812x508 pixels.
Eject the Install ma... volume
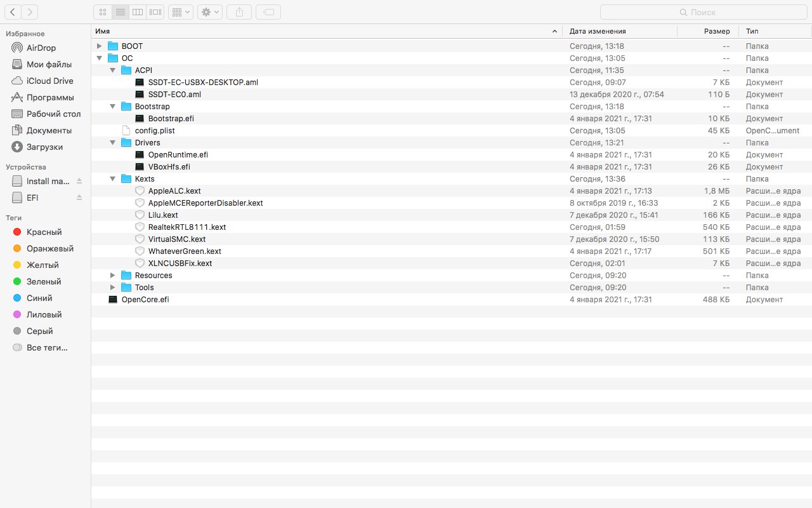[x=79, y=181]
